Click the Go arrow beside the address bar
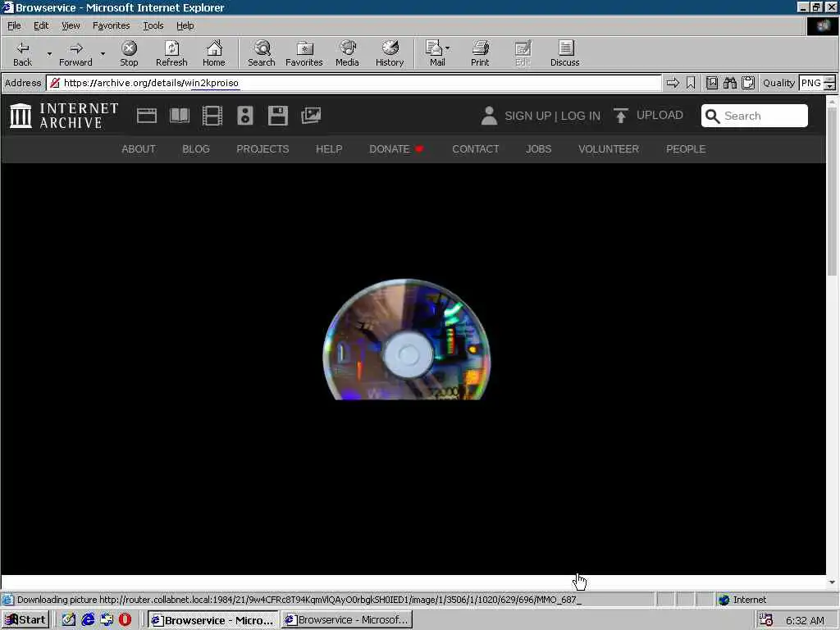The width and height of the screenshot is (840, 630). point(673,83)
